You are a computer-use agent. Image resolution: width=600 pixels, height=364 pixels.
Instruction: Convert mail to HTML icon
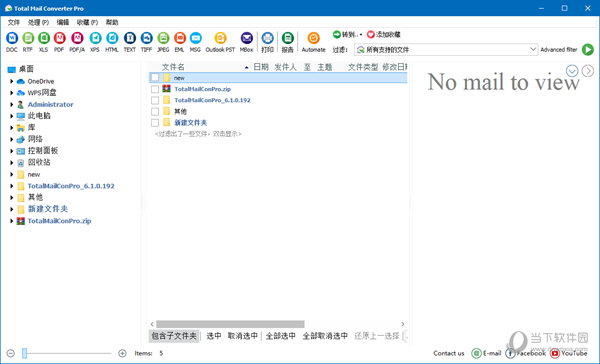(112, 38)
